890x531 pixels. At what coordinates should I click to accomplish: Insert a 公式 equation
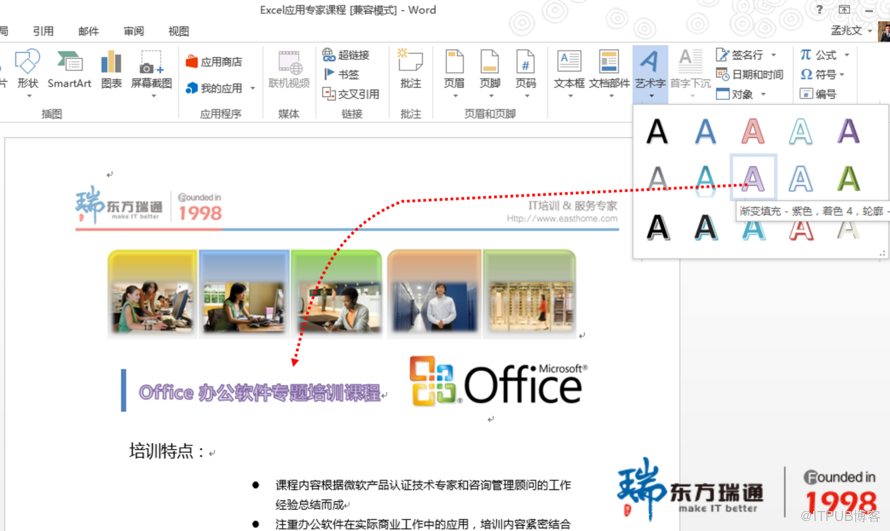(818, 54)
